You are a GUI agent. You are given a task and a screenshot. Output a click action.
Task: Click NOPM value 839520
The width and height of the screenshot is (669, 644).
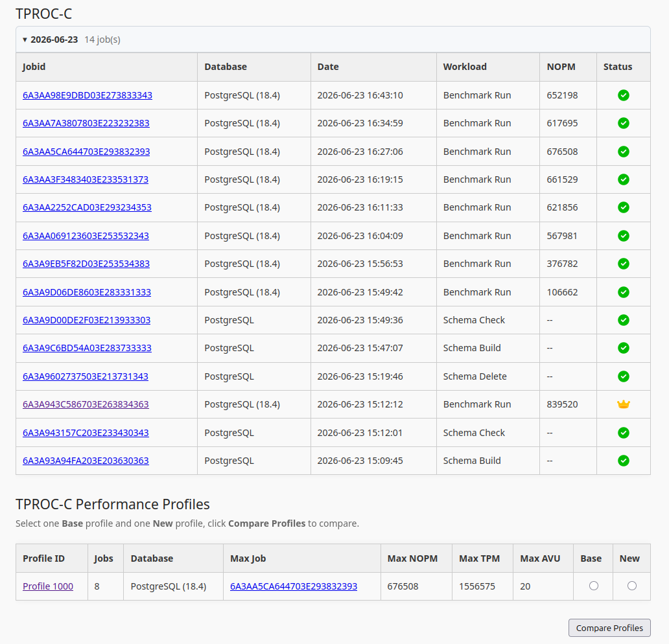pos(562,404)
